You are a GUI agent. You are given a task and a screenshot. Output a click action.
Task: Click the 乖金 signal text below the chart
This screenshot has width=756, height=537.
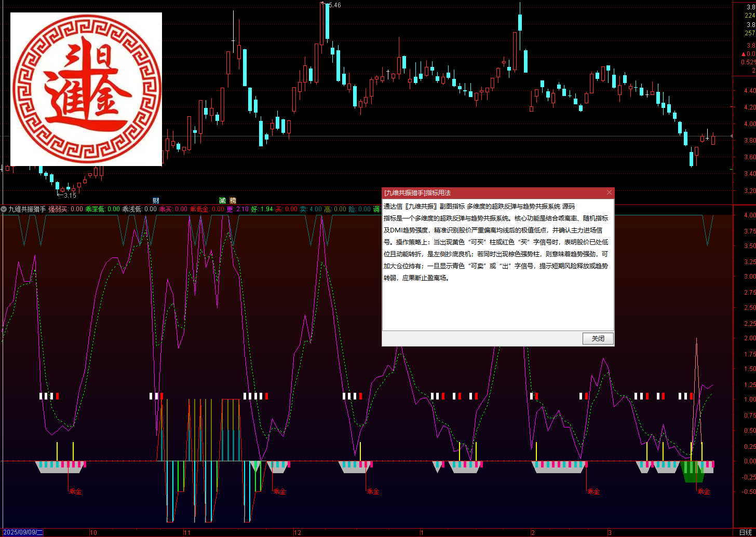pyautogui.click(x=75, y=491)
